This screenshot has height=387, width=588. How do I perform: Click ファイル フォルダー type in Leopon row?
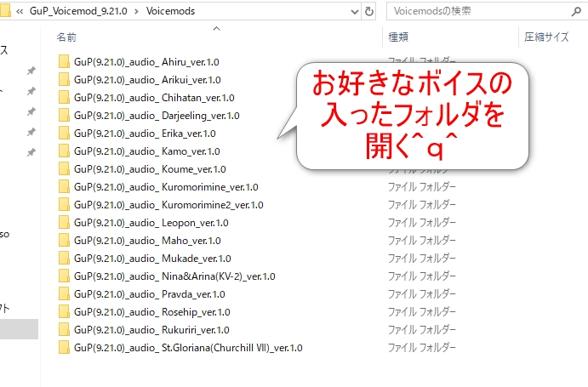[x=421, y=222]
